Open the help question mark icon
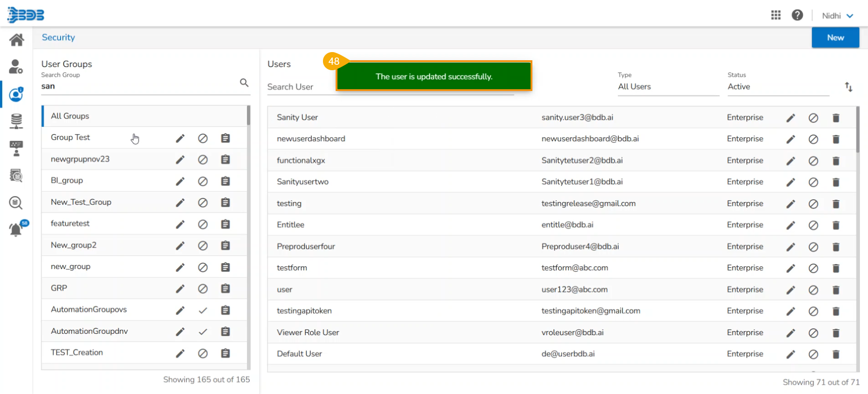 [x=797, y=15]
